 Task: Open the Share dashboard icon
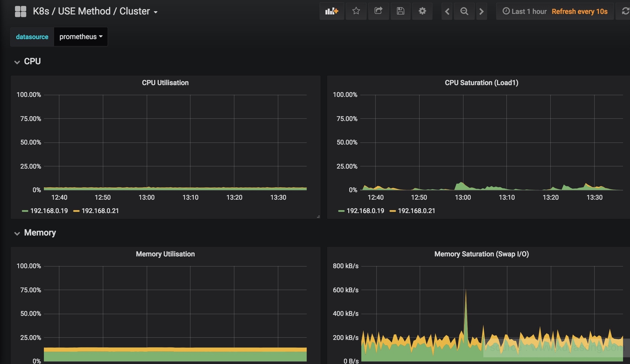tap(378, 11)
